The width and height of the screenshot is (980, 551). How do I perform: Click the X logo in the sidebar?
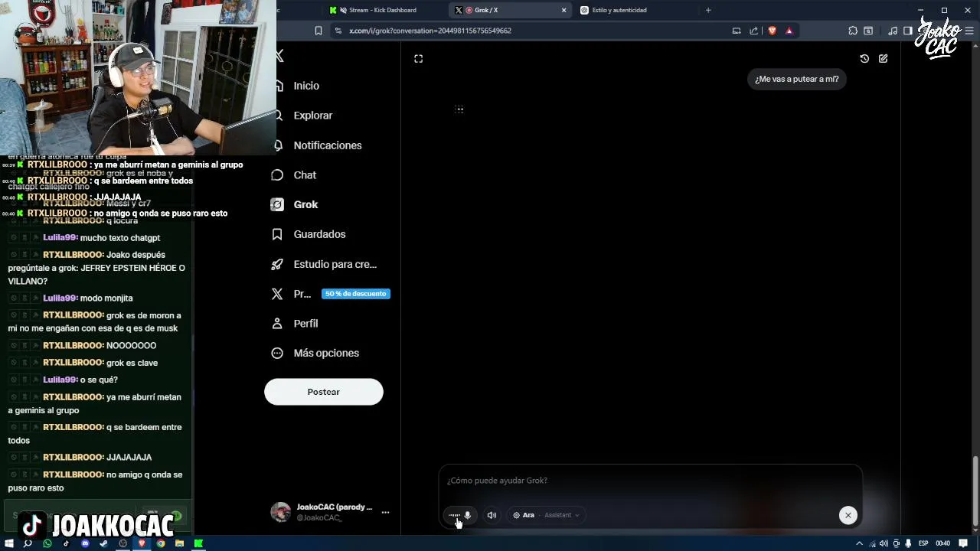pyautogui.click(x=279, y=56)
